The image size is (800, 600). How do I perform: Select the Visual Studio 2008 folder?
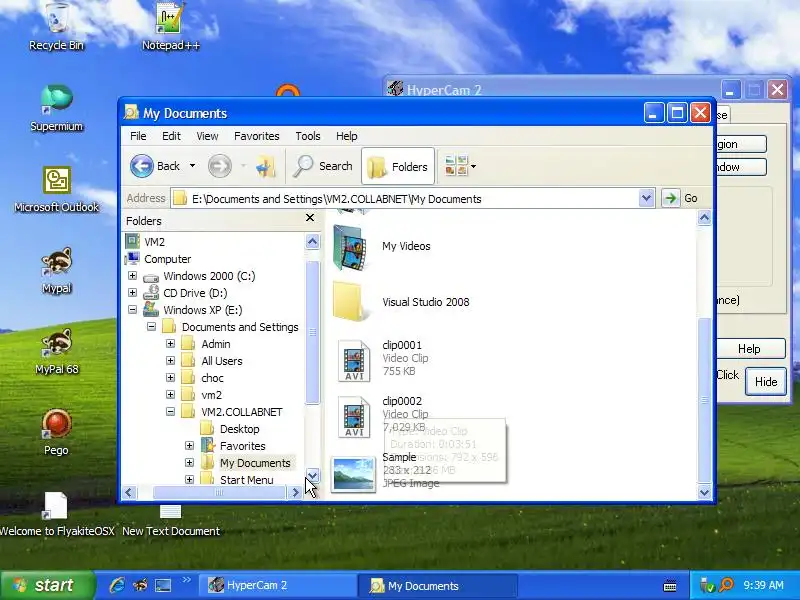pos(350,302)
